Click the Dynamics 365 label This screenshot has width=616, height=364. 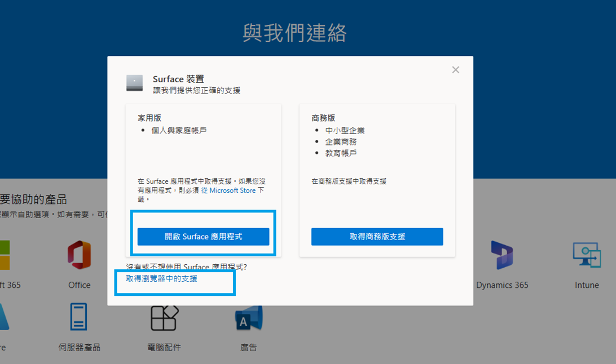click(x=502, y=285)
